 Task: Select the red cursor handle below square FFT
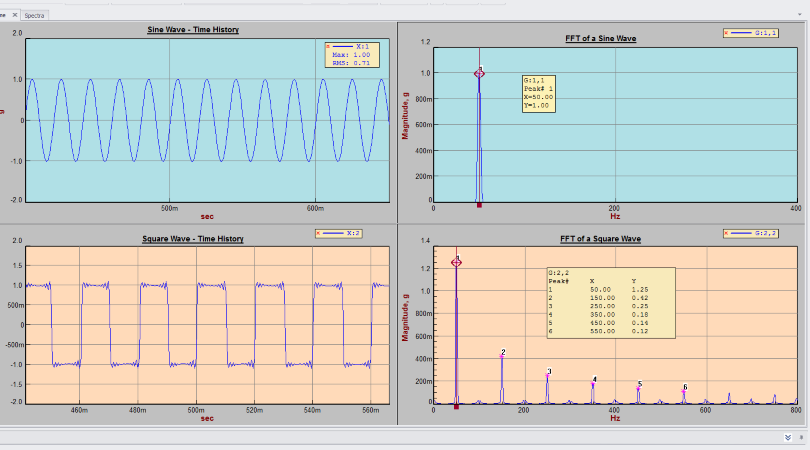point(456,406)
